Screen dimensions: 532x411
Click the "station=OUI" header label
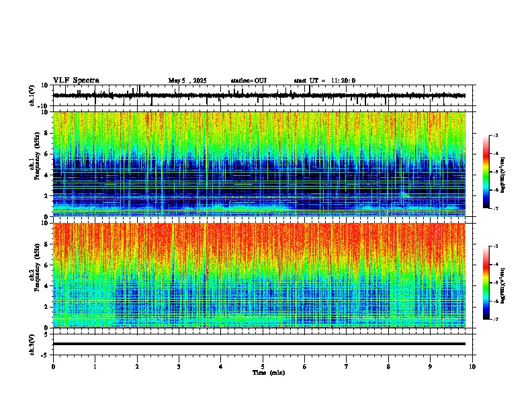[249, 81]
